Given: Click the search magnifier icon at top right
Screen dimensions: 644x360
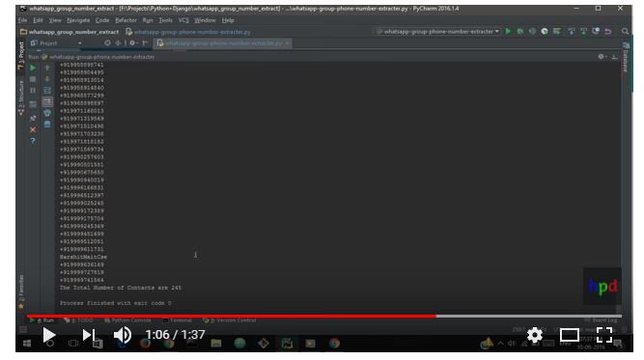Looking at the screenshot, I should click(x=625, y=31).
